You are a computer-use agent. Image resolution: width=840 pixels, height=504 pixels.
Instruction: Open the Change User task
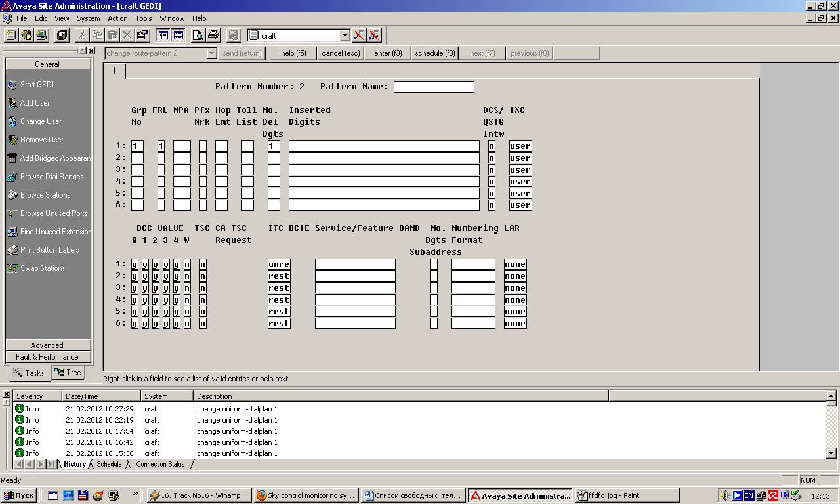41,121
